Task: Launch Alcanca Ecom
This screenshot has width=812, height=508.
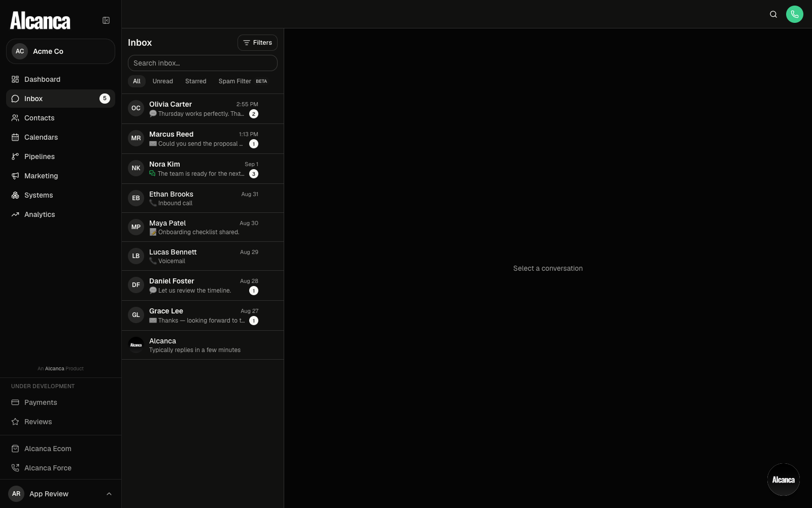Action: [x=60, y=449]
